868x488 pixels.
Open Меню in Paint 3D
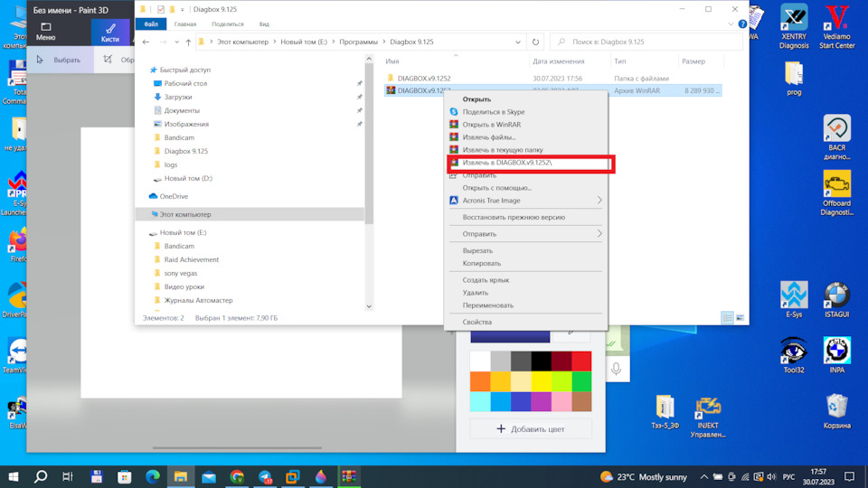pyautogui.click(x=45, y=33)
